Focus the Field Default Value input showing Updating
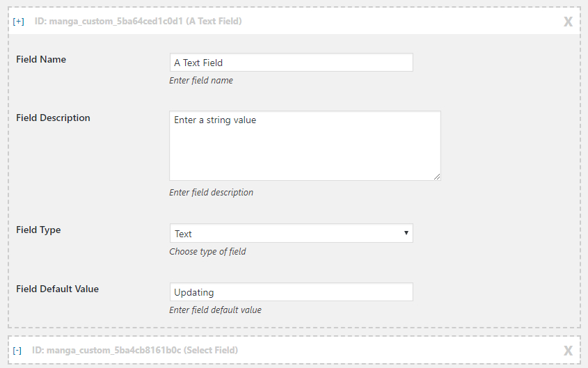Screen dimensions: 588x368 tap(292, 292)
